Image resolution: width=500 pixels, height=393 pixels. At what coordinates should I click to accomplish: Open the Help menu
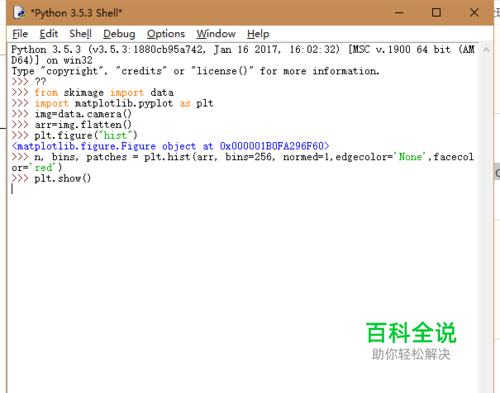258,34
